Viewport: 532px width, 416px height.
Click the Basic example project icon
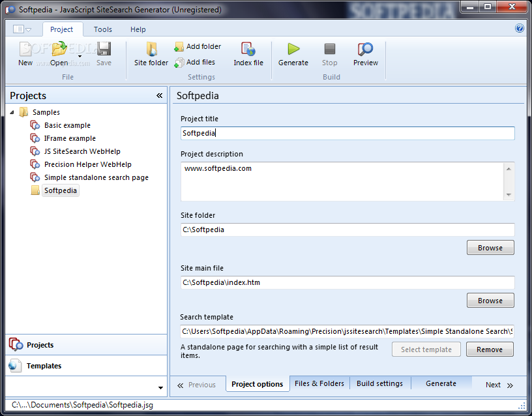pos(35,125)
